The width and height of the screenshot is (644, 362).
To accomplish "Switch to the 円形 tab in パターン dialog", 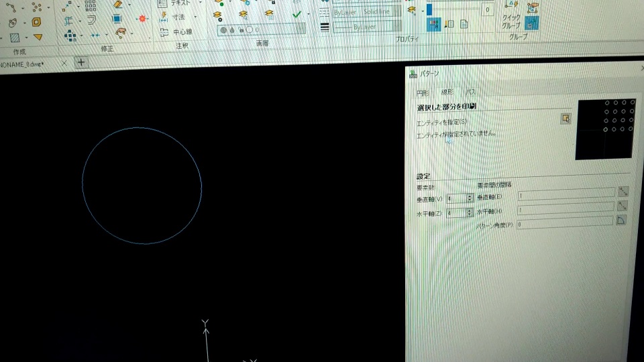I will 423,93.
